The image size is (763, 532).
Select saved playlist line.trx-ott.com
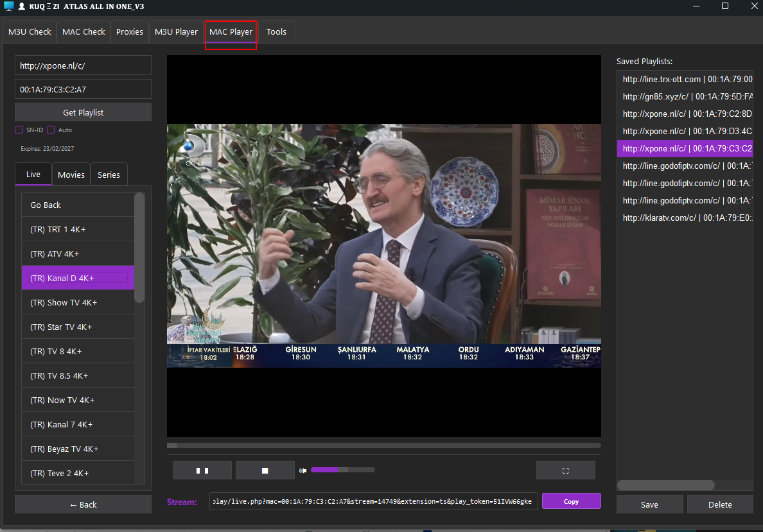tap(685, 79)
